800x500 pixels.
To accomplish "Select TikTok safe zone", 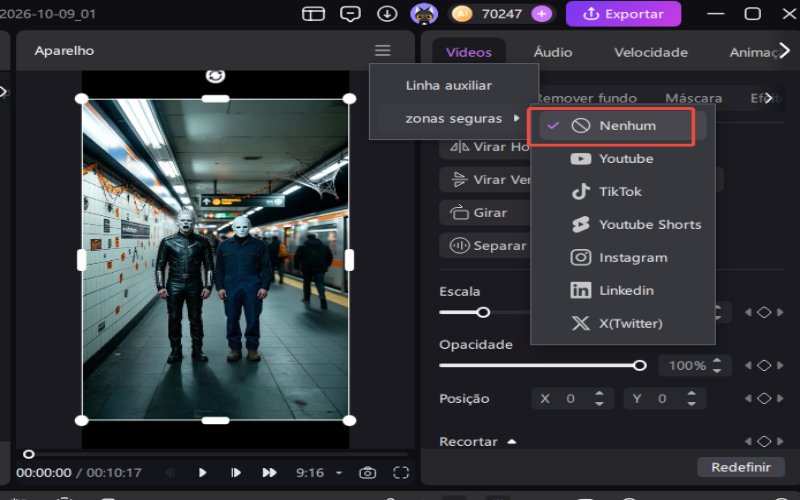I will 622,192.
